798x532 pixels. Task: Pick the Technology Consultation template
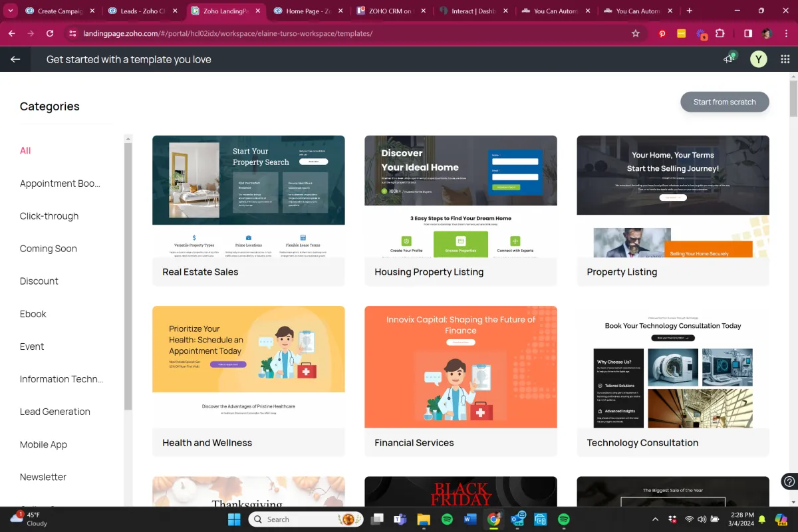[x=673, y=382]
